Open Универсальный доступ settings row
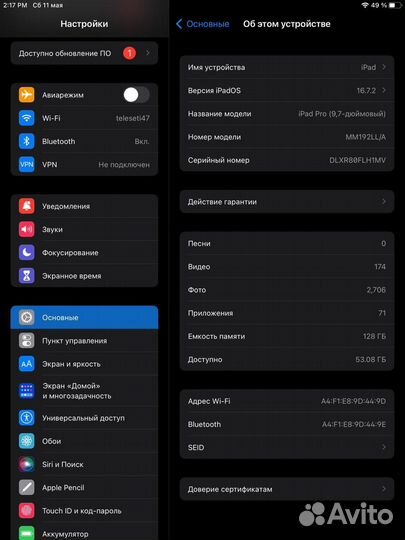The height and width of the screenshot is (540, 405). [84, 418]
